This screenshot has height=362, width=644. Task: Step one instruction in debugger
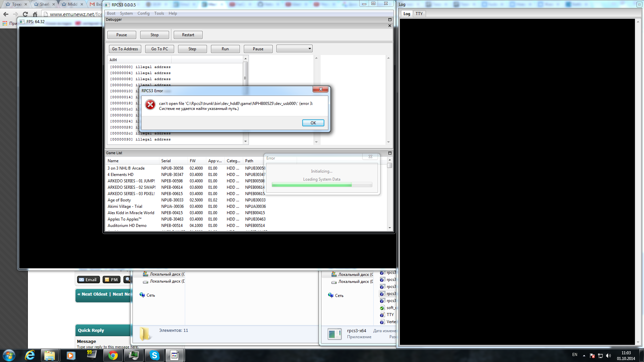click(x=192, y=49)
